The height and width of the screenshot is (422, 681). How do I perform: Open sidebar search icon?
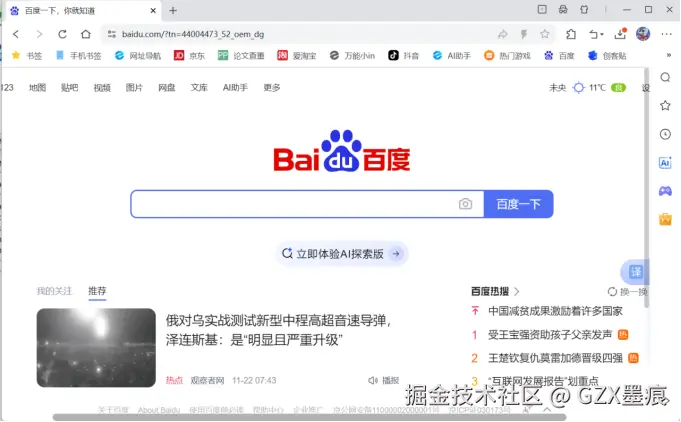(x=665, y=77)
